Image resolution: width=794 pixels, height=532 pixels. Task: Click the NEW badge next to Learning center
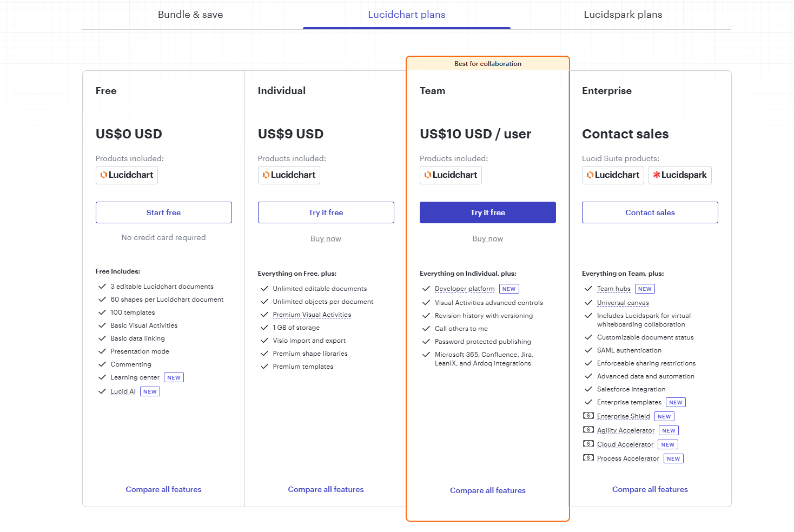(x=174, y=377)
